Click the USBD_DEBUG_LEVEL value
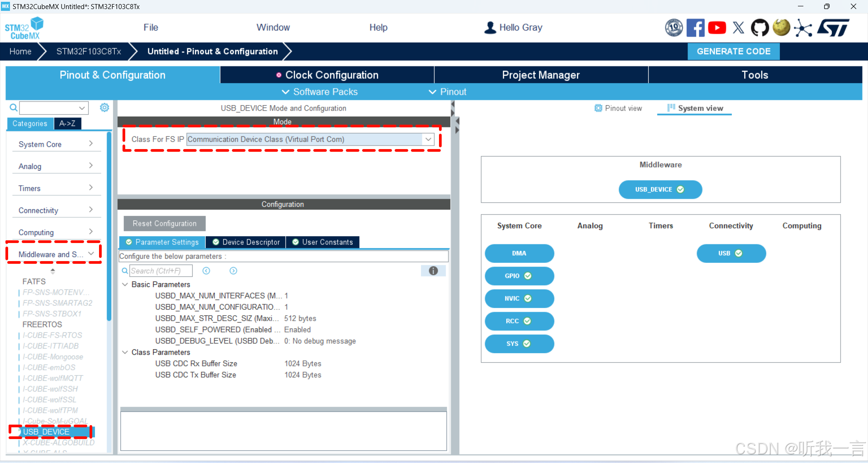This screenshot has height=463, width=868. [x=320, y=341]
